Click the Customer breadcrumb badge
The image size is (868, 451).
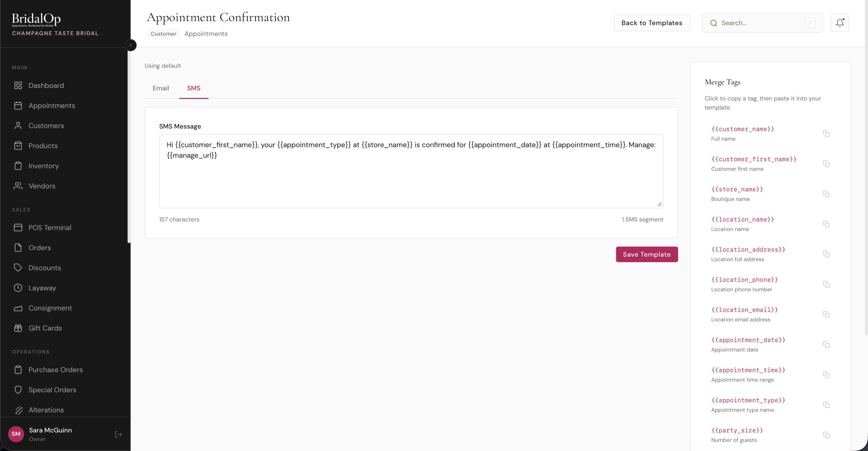click(164, 33)
